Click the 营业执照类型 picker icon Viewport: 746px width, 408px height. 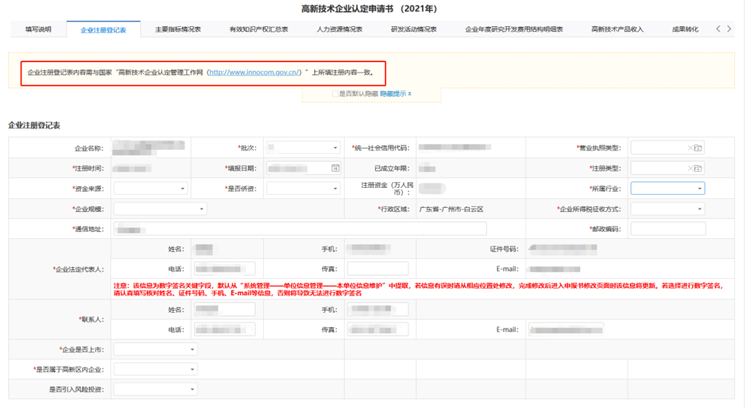pyautogui.click(x=699, y=148)
